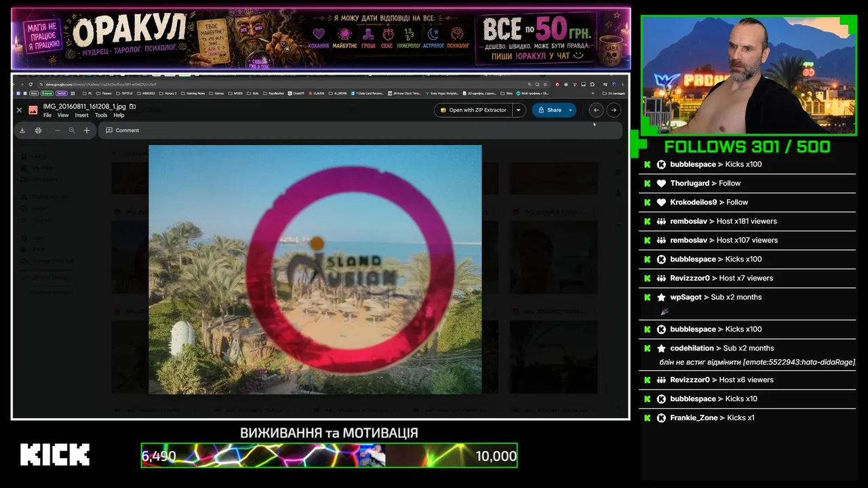Click the KICK logo
Image resolution: width=868 pixels, height=488 pixels.
[55, 455]
